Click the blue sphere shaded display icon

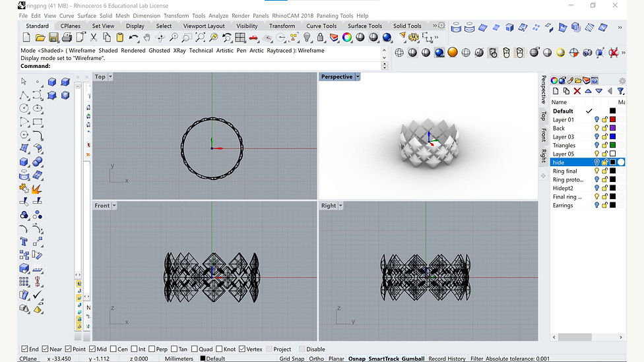[x=439, y=53]
